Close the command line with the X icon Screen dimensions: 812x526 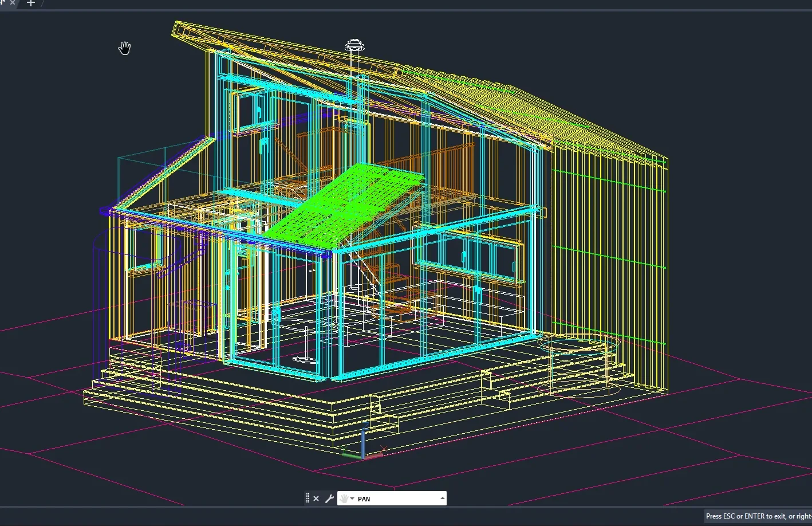pyautogui.click(x=316, y=498)
